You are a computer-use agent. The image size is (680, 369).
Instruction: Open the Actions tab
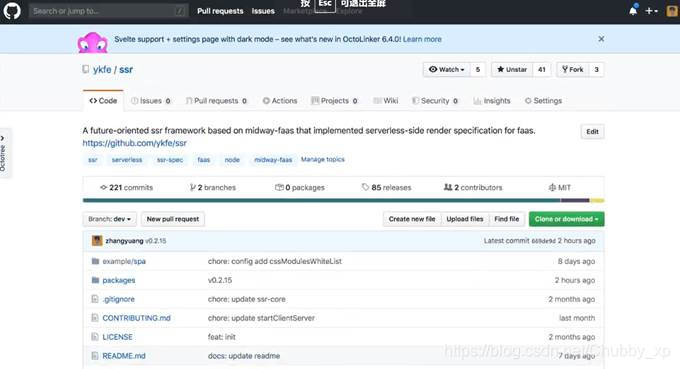[x=280, y=101]
